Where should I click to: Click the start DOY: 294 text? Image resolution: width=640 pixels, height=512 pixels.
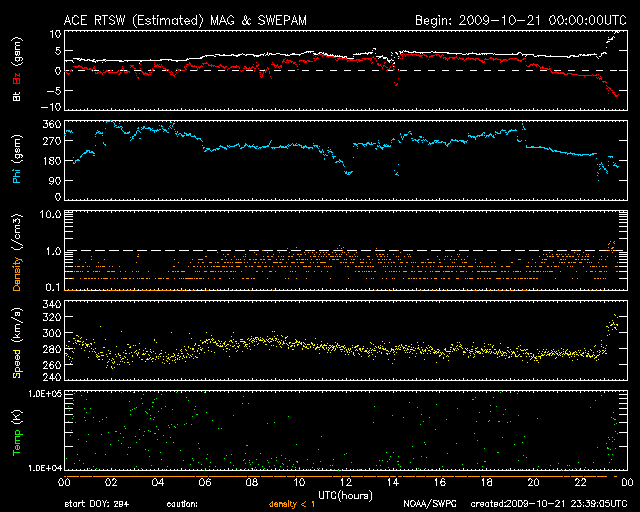[98, 504]
